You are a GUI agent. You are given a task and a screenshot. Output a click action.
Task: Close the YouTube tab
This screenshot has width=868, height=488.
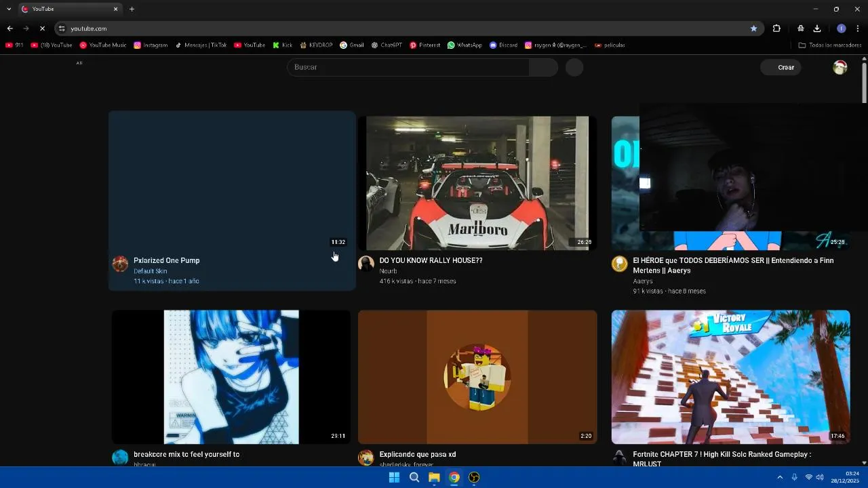point(115,9)
